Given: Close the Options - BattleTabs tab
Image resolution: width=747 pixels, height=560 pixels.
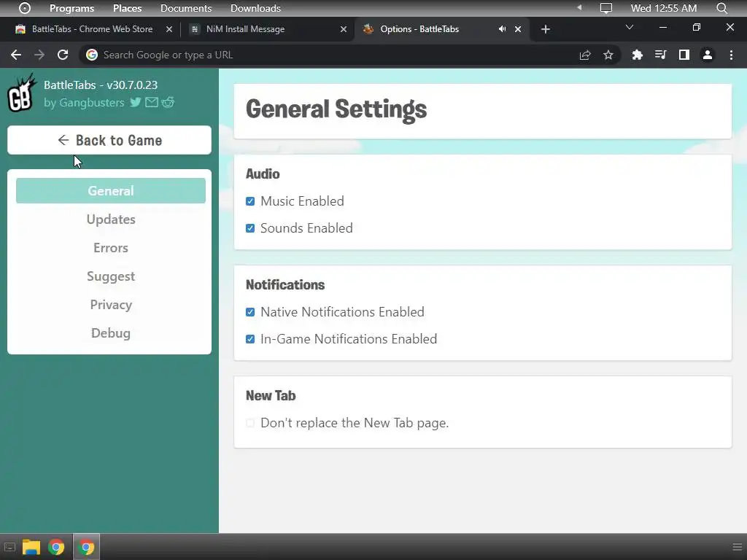Looking at the screenshot, I should (x=518, y=29).
